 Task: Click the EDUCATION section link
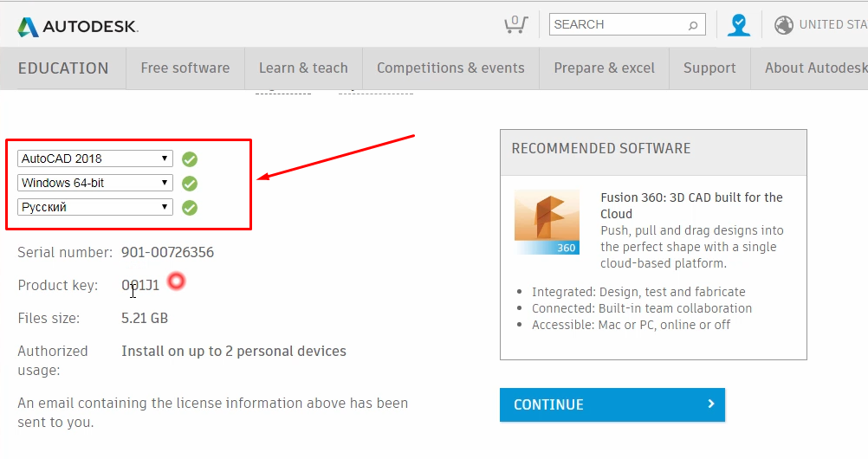pyautogui.click(x=63, y=68)
